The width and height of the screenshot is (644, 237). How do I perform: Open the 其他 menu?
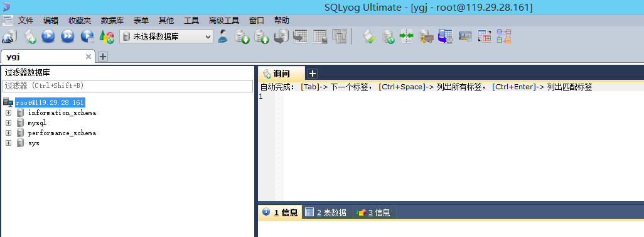[166, 21]
